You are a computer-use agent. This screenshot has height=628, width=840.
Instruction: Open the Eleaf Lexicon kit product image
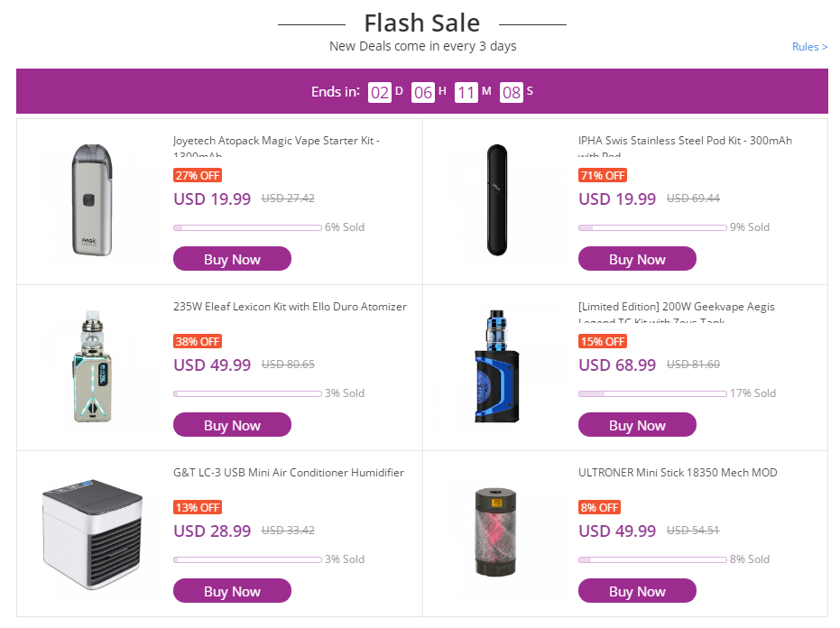93,366
